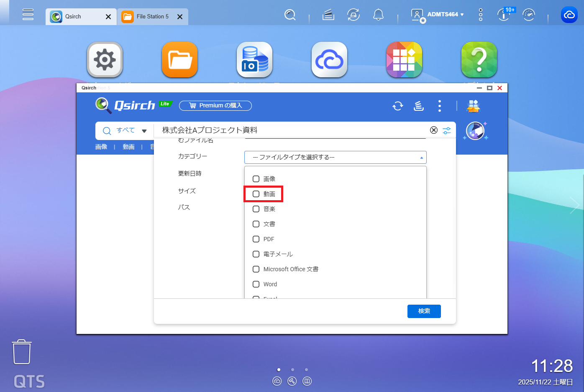
Task: Switch to the Qsirch taskbar tab
Action: [81, 17]
